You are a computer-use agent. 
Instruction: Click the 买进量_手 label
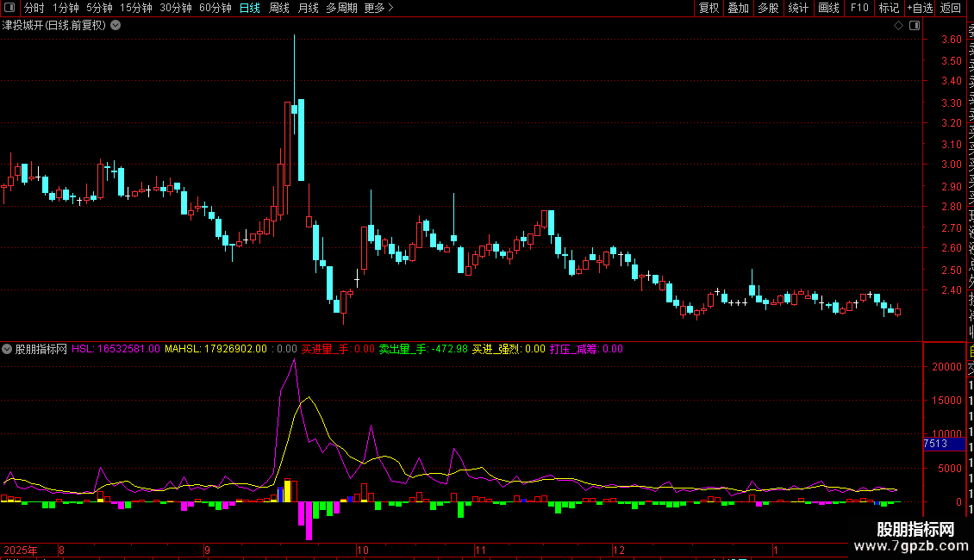(x=326, y=349)
